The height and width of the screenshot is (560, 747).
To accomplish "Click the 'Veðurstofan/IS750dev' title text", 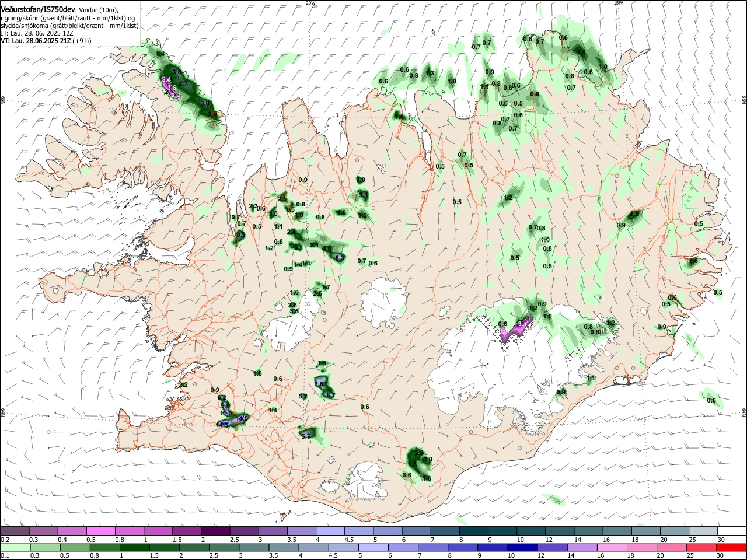I will point(38,9).
